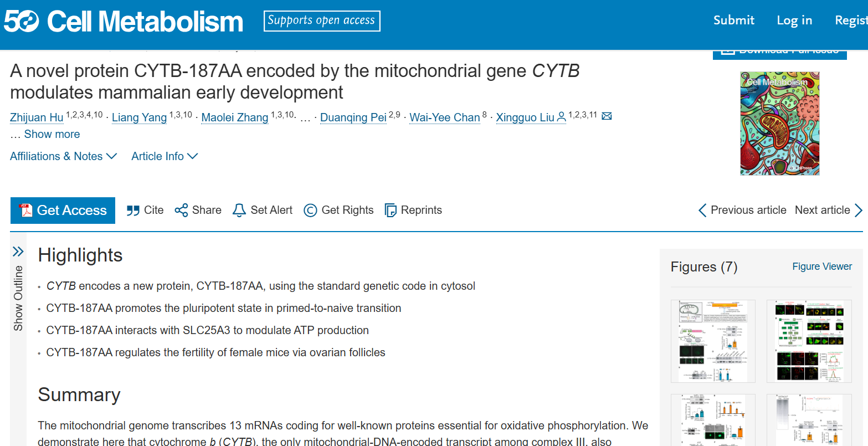
Task: Click the Get Rights copyright icon
Action: click(x=310, y=211)
